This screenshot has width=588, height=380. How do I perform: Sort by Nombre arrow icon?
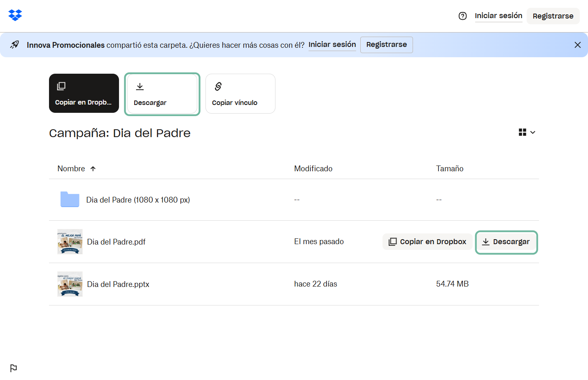[93, 169]
